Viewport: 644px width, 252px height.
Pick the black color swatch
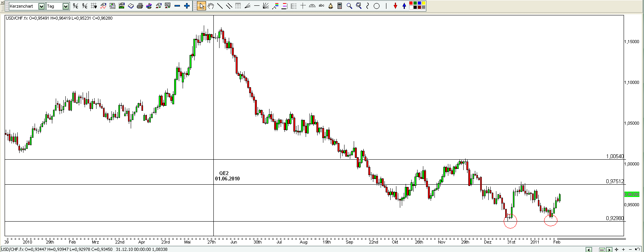(x=415, y=7)
